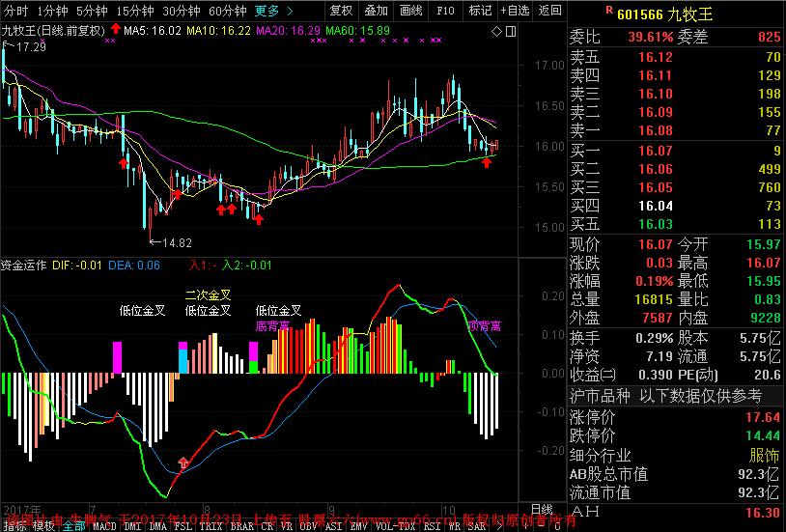Click the 资金运作 indicator name

tap(23, 265)
